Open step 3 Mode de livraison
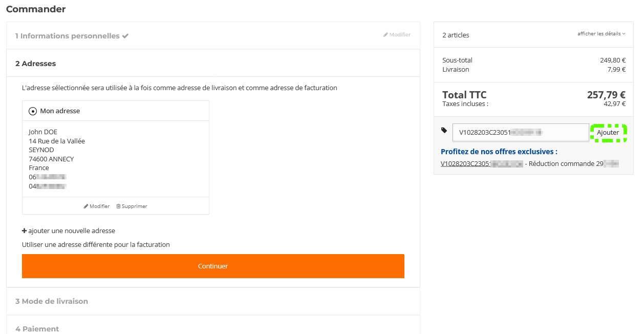The width and height of the screenshot is (644, 334). tap(52, 301)
